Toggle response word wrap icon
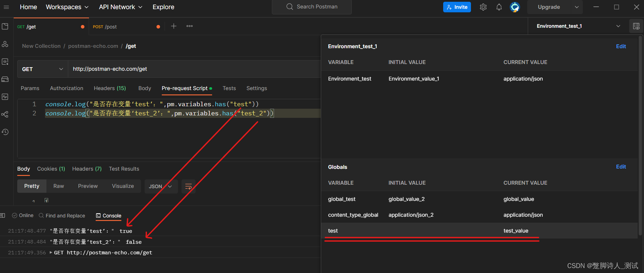The width and height of the screenshot is (644, 273). tap(189, 186)
